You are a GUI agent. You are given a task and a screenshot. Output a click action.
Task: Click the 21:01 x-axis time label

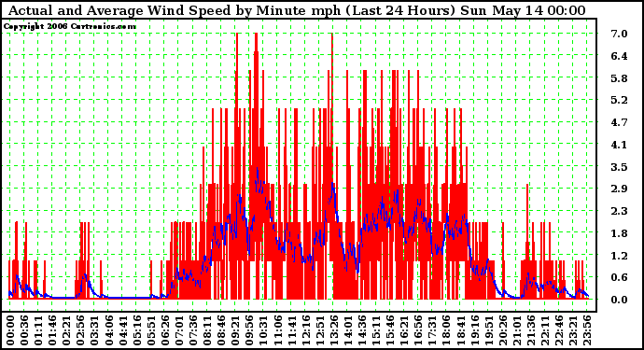[x=516, y=330]
